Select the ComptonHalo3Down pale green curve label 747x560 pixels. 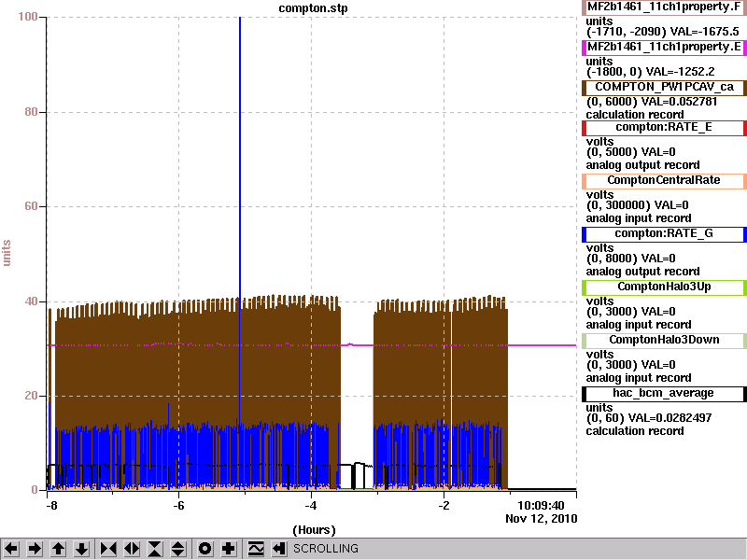point(664,341)
